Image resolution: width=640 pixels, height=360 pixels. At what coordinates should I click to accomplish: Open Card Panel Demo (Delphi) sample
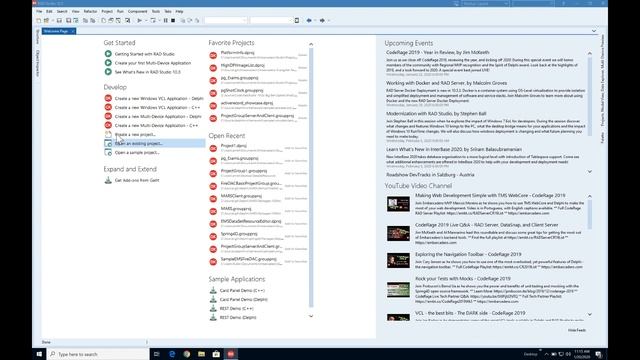coord(244,300)
